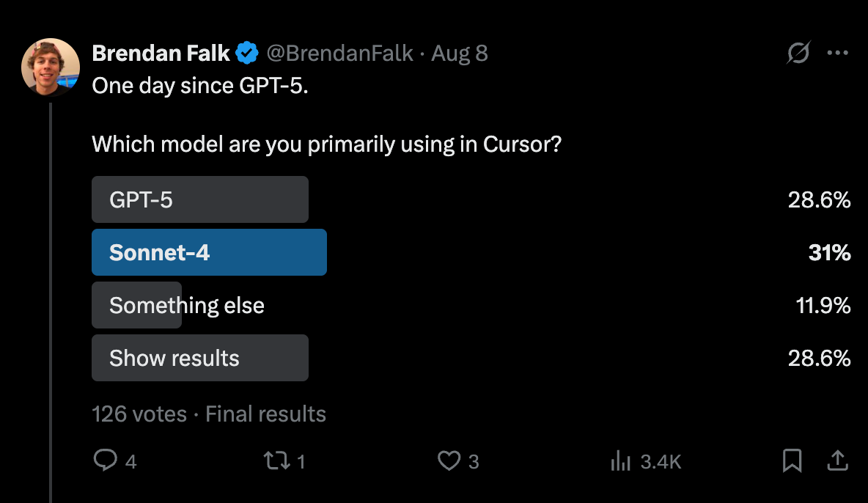Image resolution: width=868 pixels, height=503 pixels.
Task: Select the Sonnet-4 poll option
Action: point(209,252)
